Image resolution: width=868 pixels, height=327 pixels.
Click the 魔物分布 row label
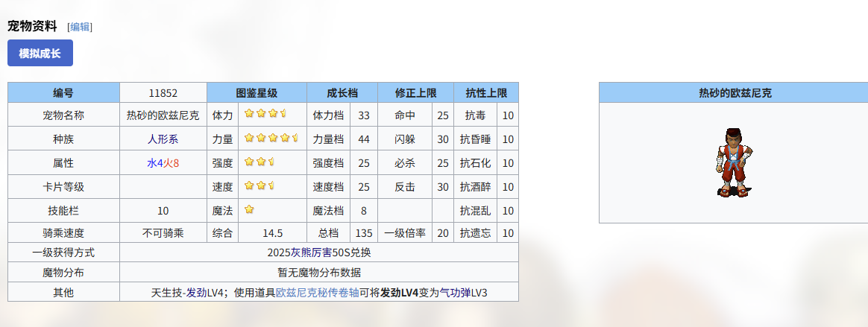point(63,273)
